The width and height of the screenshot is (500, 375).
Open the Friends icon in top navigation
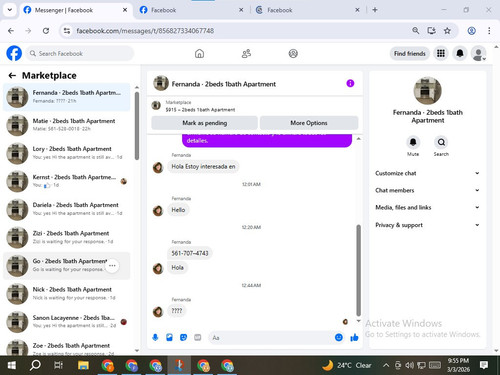[246, 53]
